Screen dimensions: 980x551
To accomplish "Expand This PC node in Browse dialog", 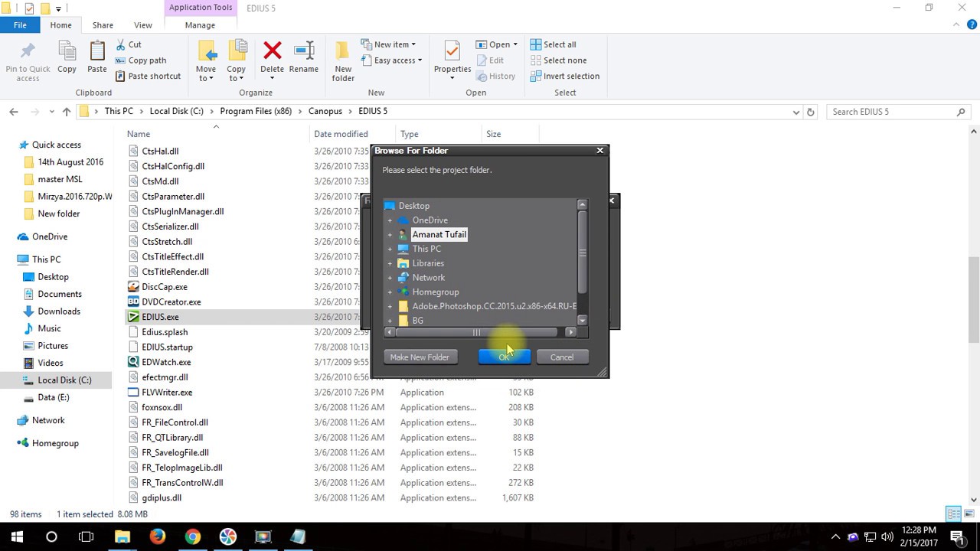I will 390,249.
